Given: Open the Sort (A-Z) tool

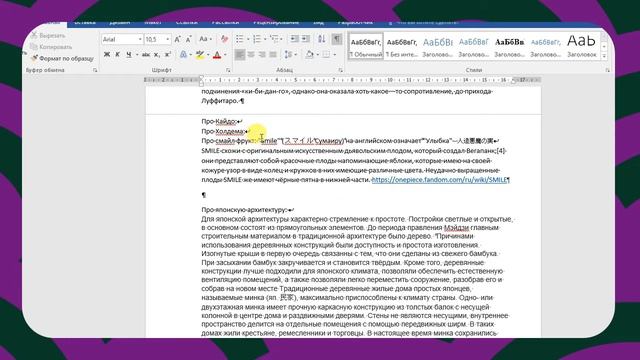Looking at the screenshot, I should [322, 39].
